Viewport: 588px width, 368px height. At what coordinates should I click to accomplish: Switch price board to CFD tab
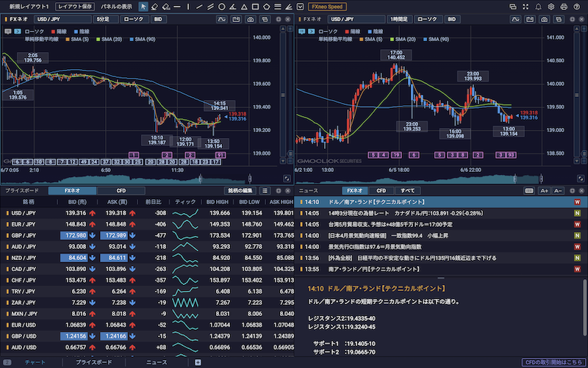tap(121, 191)
